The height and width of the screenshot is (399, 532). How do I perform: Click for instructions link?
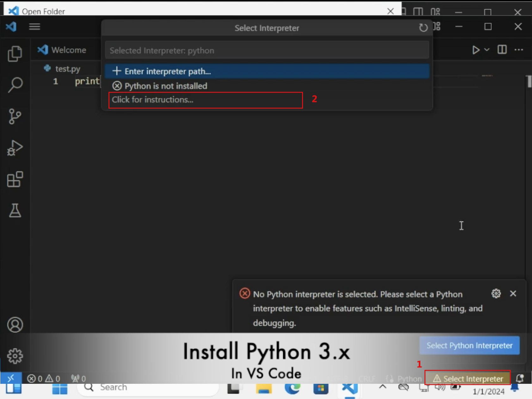[152, 100]
